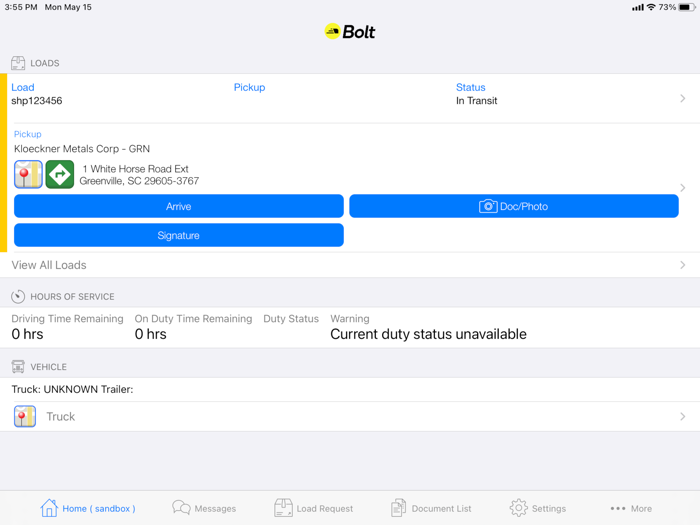700x525 pixels.
Task: Check the Wi-Fi status icon
Action: 651,7
